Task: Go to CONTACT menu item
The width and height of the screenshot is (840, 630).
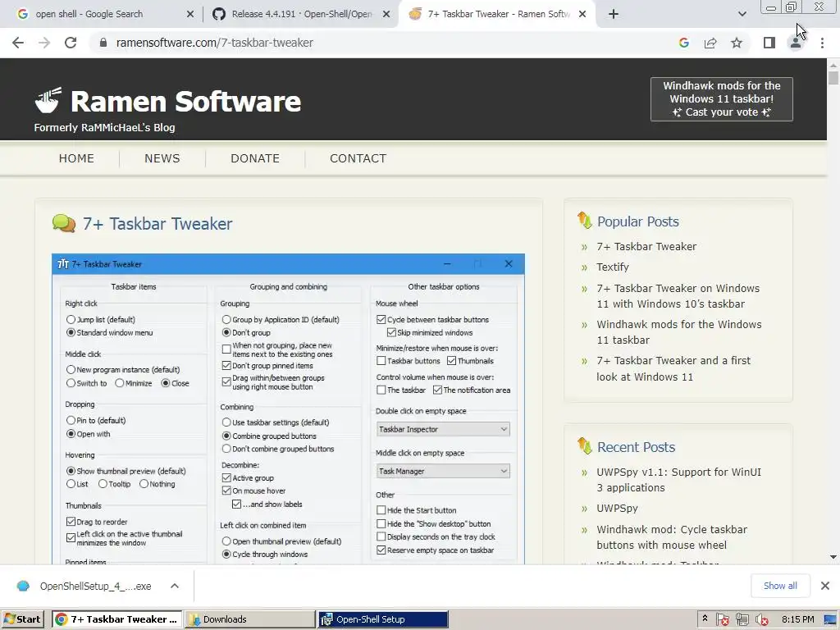Action: [x=358, y=158]
